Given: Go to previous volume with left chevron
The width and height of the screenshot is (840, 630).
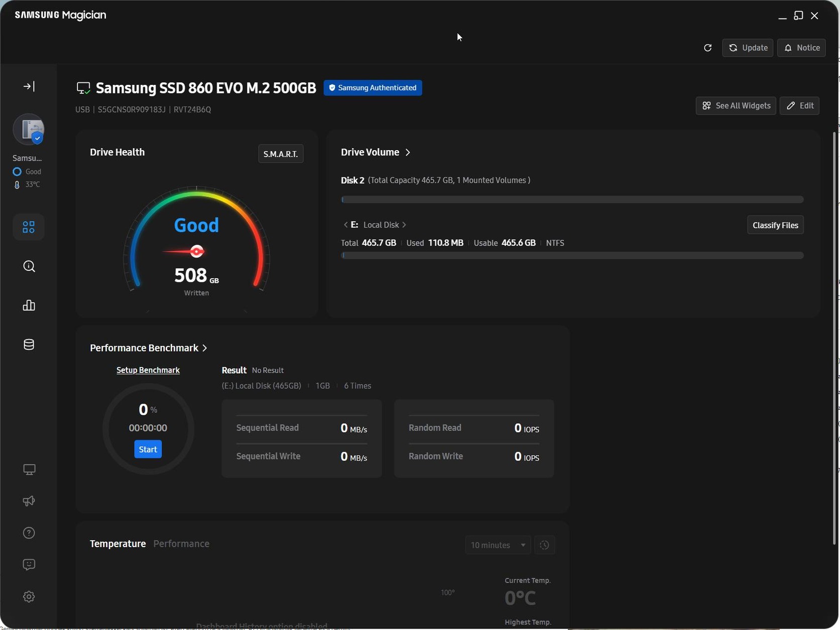Looking at the screenshot, I should (x=345, y=225).
